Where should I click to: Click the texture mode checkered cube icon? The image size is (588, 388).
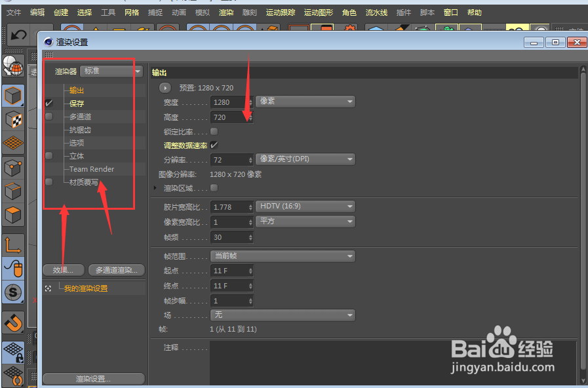pyautogui.click(x=14, y=120)
